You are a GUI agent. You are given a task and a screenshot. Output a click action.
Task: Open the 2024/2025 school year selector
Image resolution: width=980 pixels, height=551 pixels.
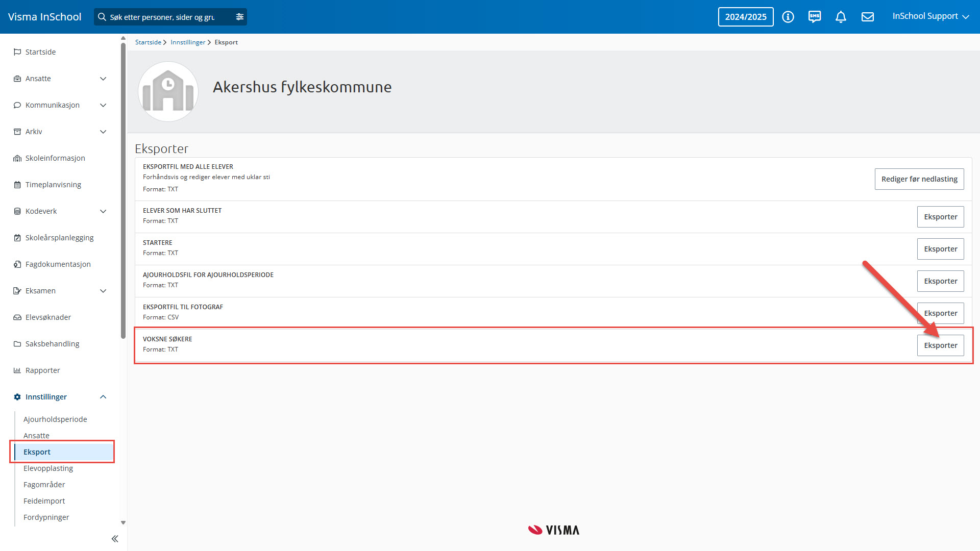[x=746, y=17]
